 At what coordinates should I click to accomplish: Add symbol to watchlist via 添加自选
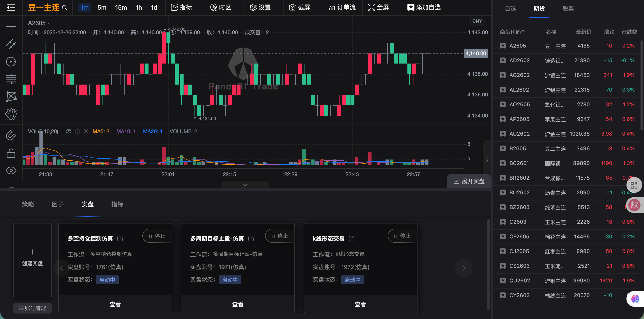(424, 7)
